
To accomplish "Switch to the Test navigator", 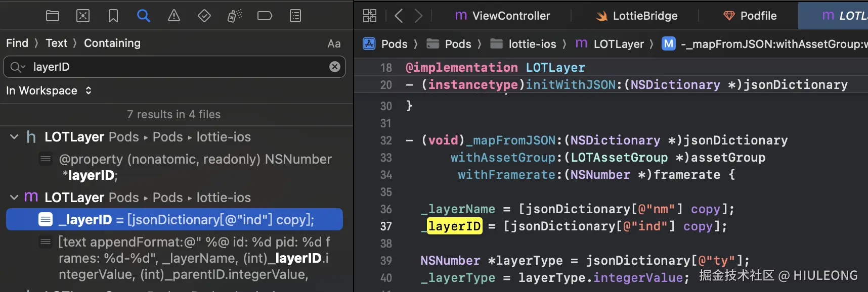I will pos(204,16).
